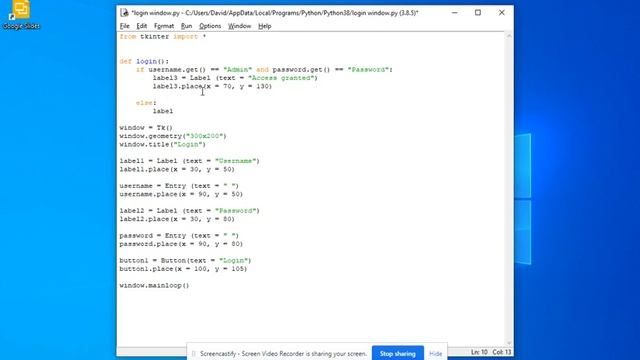This screenshot has height=360, width=640.
Task: Click the Stop sharing button
Action: [x=398, y=353]
